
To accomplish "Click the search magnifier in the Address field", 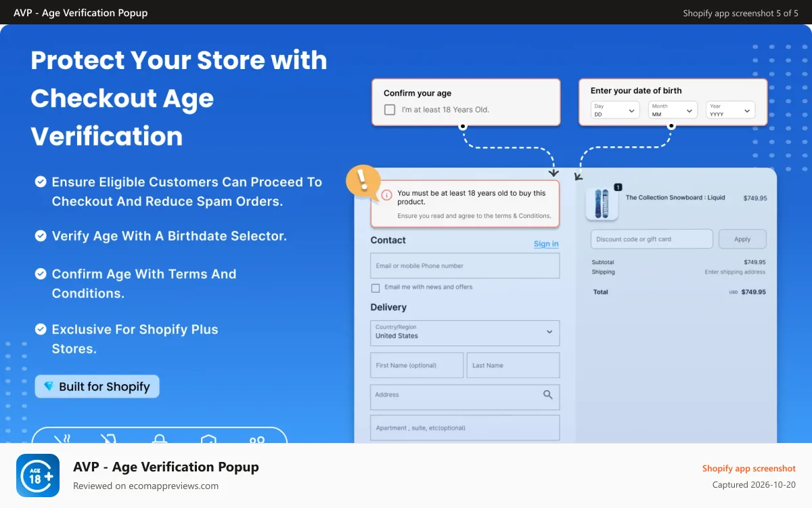I will coord(548,395).
